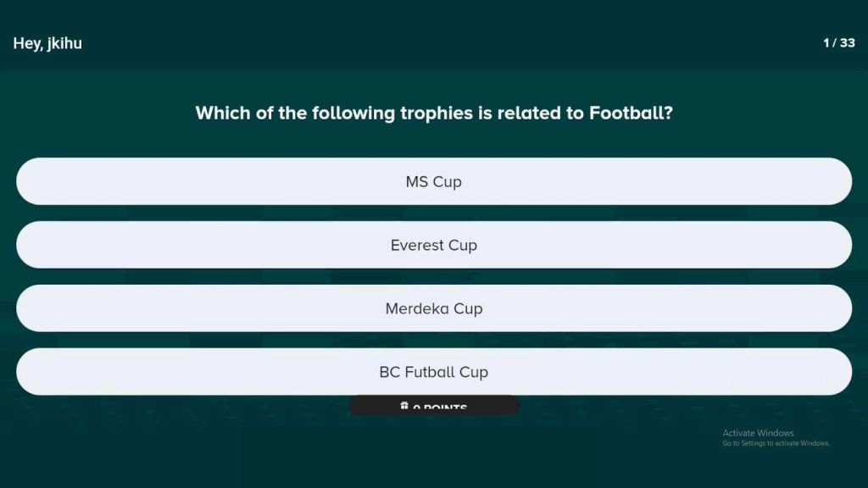Click the football trophies question text
868x488 pixels.
(x=434, y=113)
